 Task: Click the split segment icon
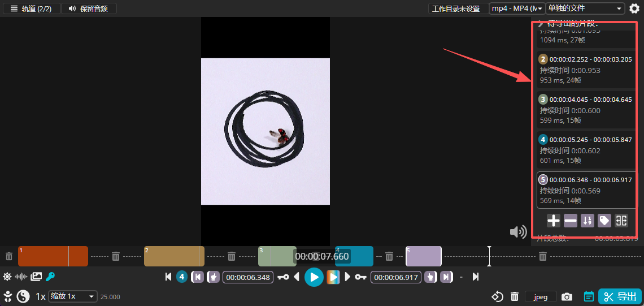tap(621, 221)
